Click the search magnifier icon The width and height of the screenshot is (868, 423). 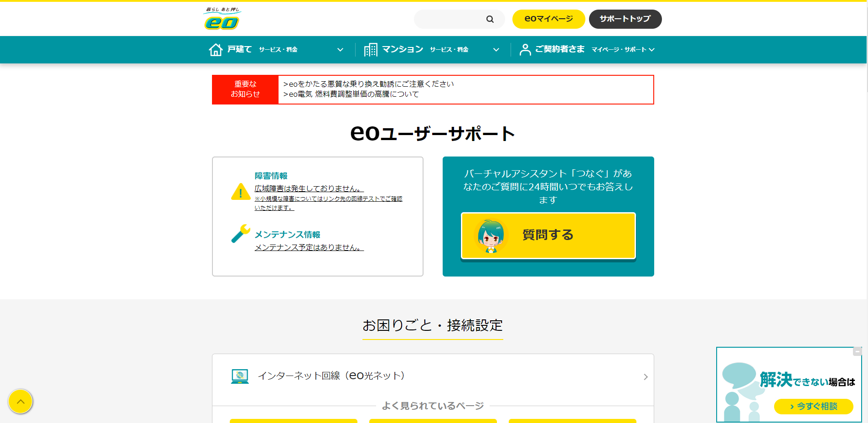[x=490, y=19]
